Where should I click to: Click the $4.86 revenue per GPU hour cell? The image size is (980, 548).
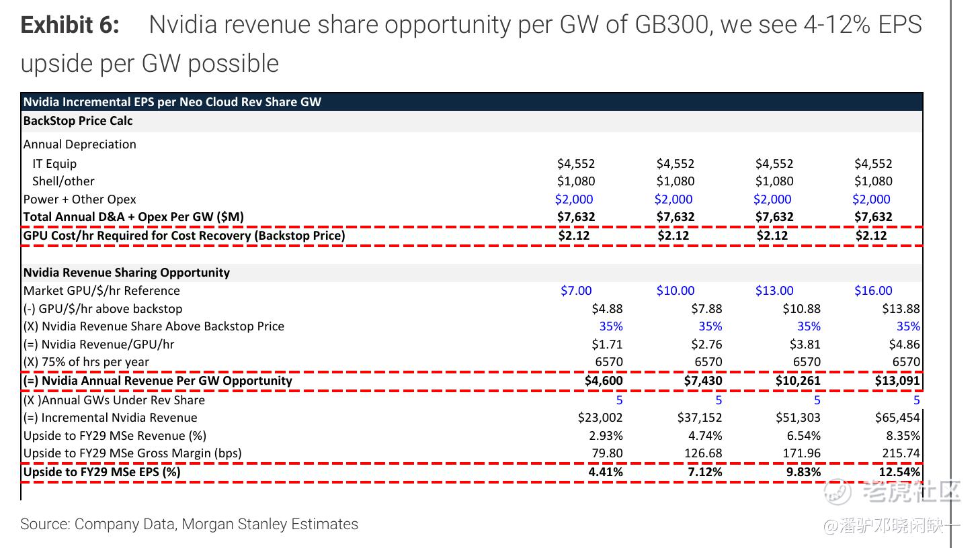click(904, 345)
